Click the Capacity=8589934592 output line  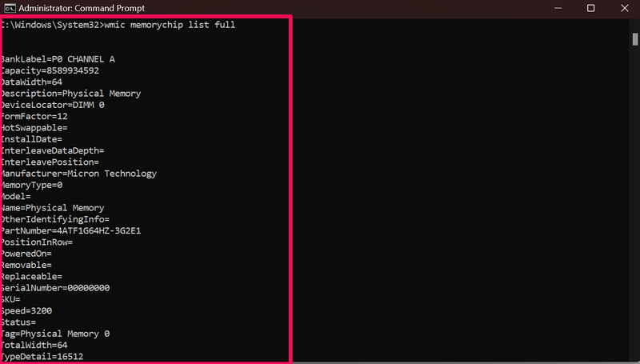(50, 70)
